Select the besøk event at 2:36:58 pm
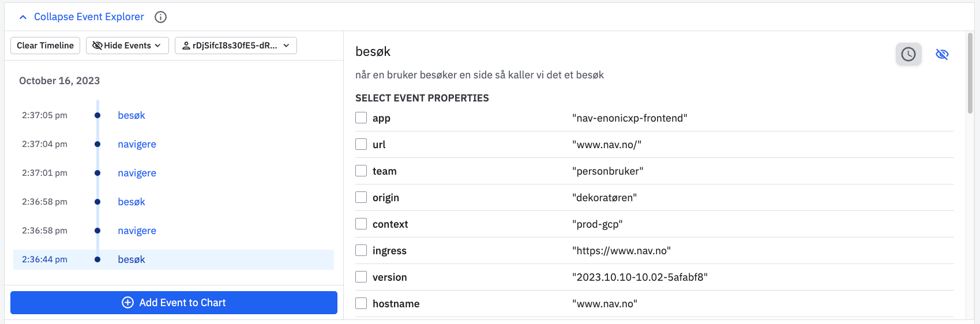Screen dimensions: 980x324 [x=132, y=202]
